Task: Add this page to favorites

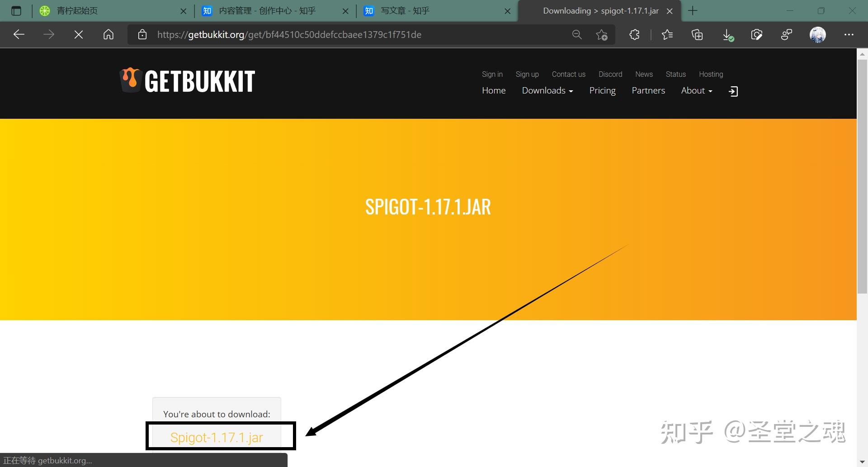Action: click(x=602, y=34)
